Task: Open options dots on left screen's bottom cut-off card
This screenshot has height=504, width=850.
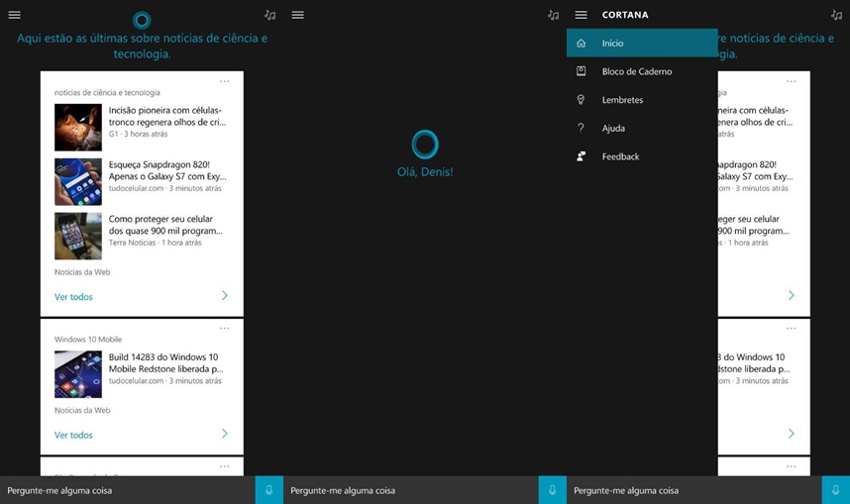Action: [225, 466]
